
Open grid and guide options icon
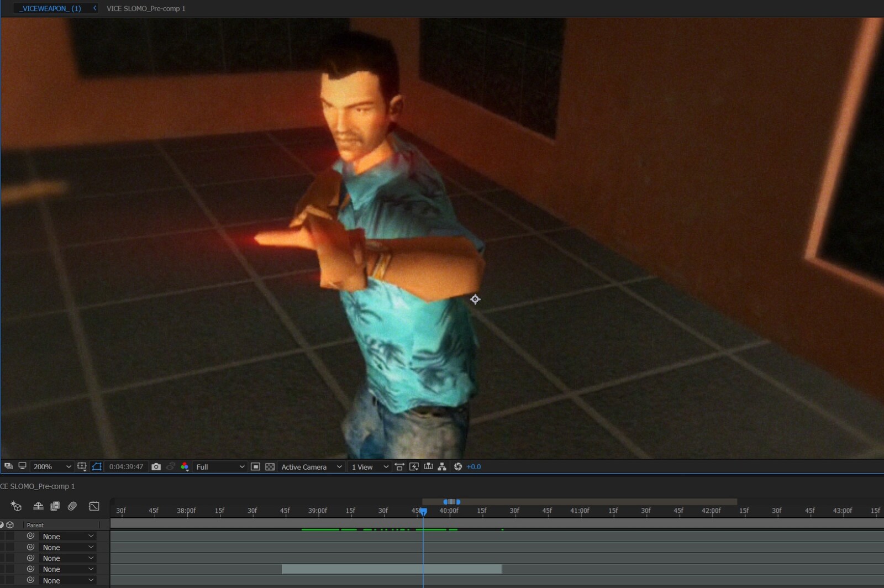coord(82,466)
